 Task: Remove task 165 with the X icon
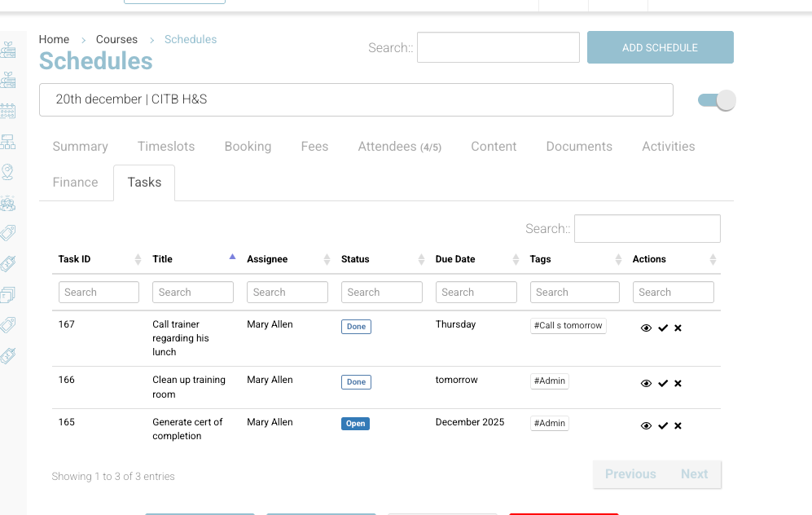click(678, 426)
